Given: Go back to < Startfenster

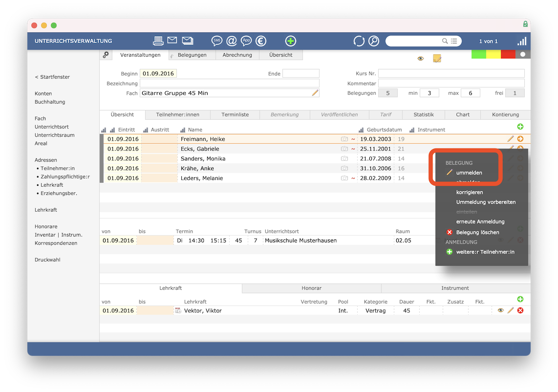Looking at the screenshot, I should [52, 77].
